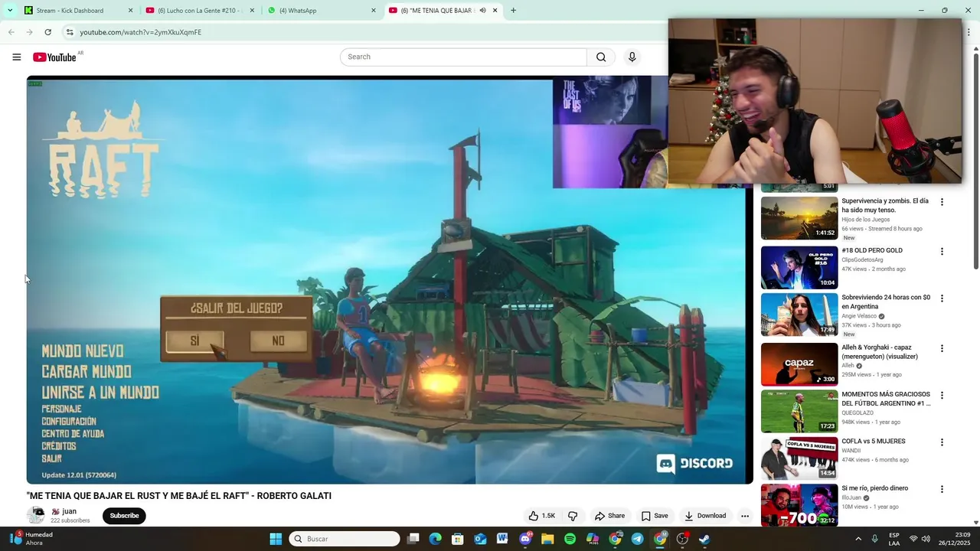Go to YouTube home via logo
This screenshot has height=551, width=980.
click(x=54, y=57)
